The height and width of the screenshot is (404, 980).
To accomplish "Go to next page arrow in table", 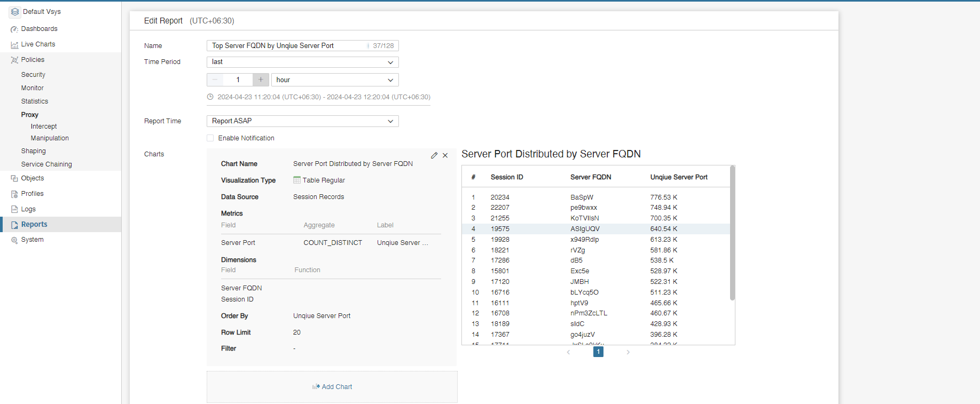I will tap(628, 352).
